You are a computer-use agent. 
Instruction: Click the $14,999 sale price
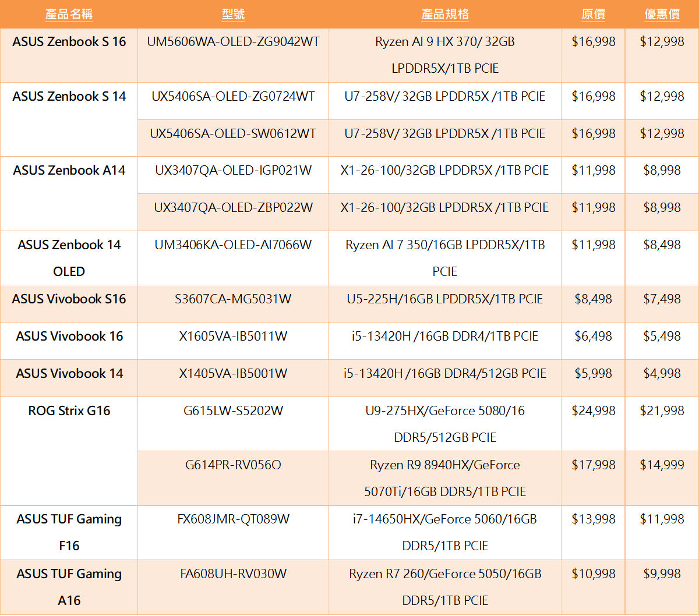[662, 465]
